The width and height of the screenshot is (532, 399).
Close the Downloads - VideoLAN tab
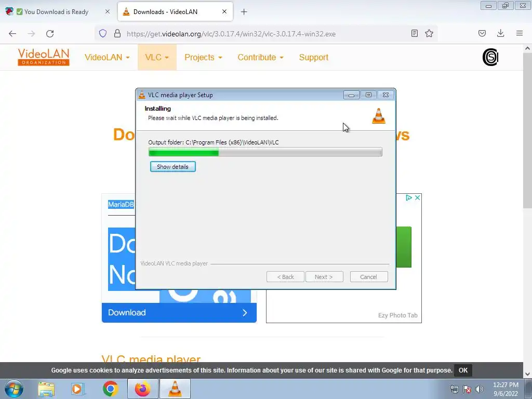224,11
